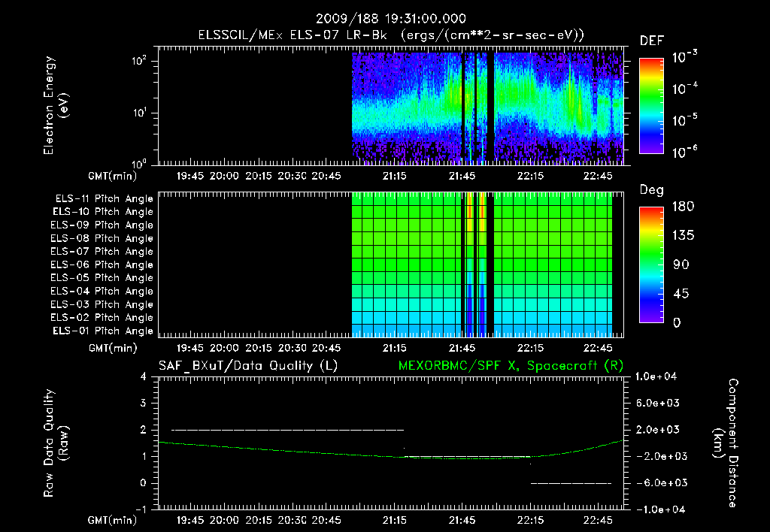This screenshot has width=770, height=532.
Task: Click the plot title timestamp 2009/188 19:31:00.000
Action: (390, 19)
